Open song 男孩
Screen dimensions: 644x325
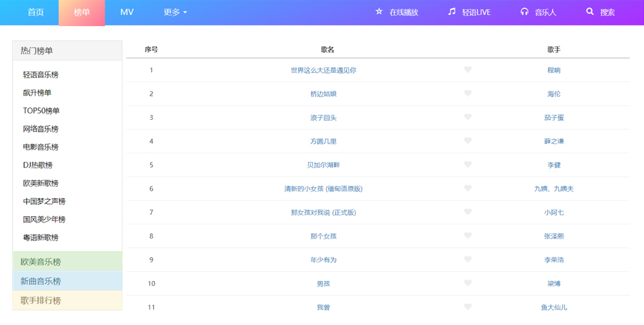click(x=323, y=284)
